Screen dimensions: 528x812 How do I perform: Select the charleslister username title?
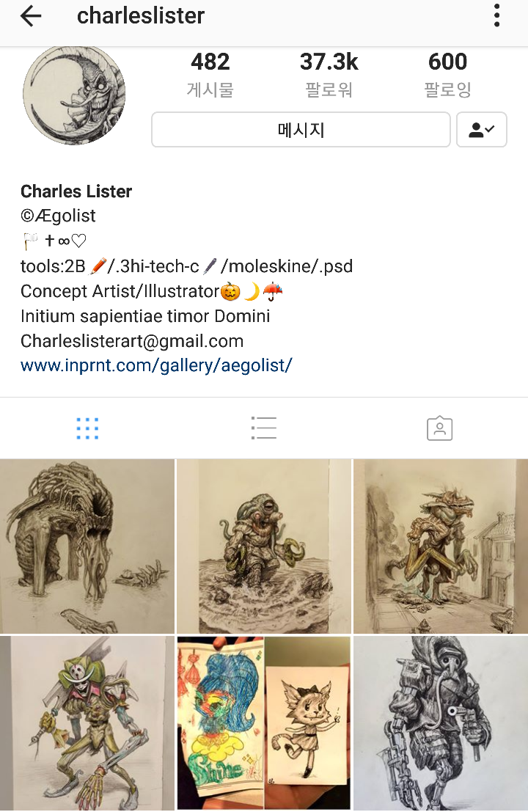coord(141,16)
